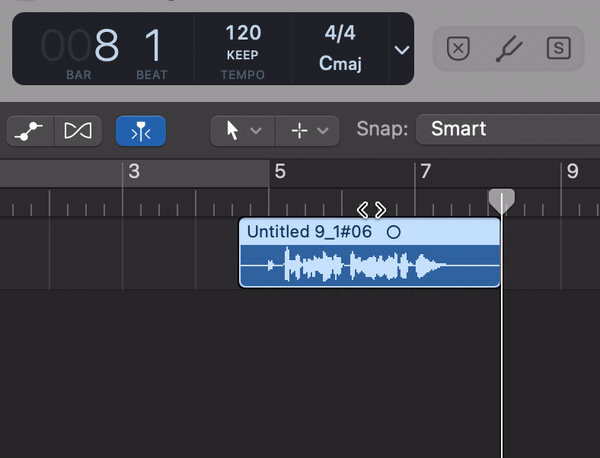600x458 pixels.
Task: Enable the Flex show/hide button
Action: click(78, 131)
